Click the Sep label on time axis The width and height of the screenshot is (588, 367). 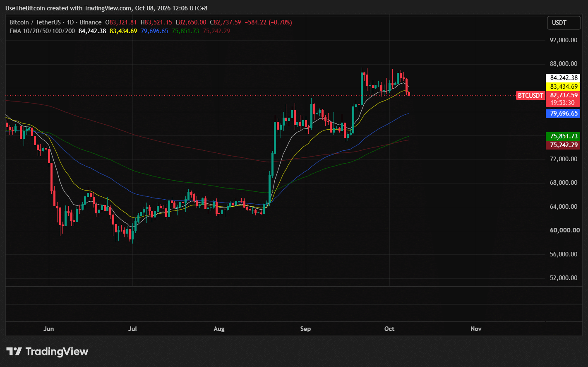coord(305,329)
